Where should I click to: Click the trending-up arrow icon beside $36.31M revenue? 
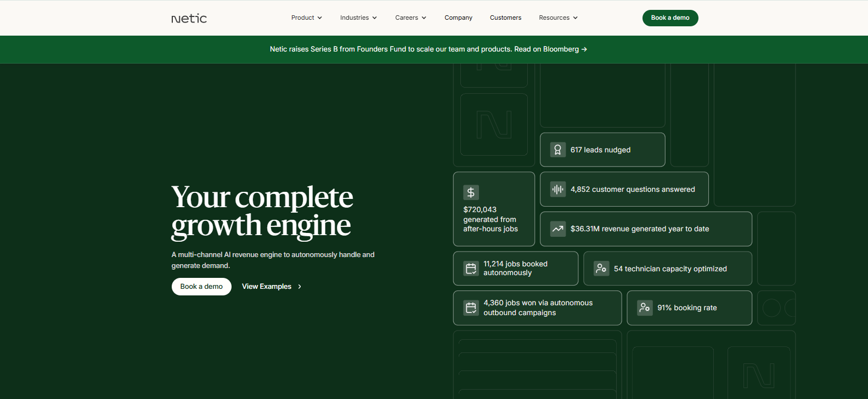tap(557, 229)
